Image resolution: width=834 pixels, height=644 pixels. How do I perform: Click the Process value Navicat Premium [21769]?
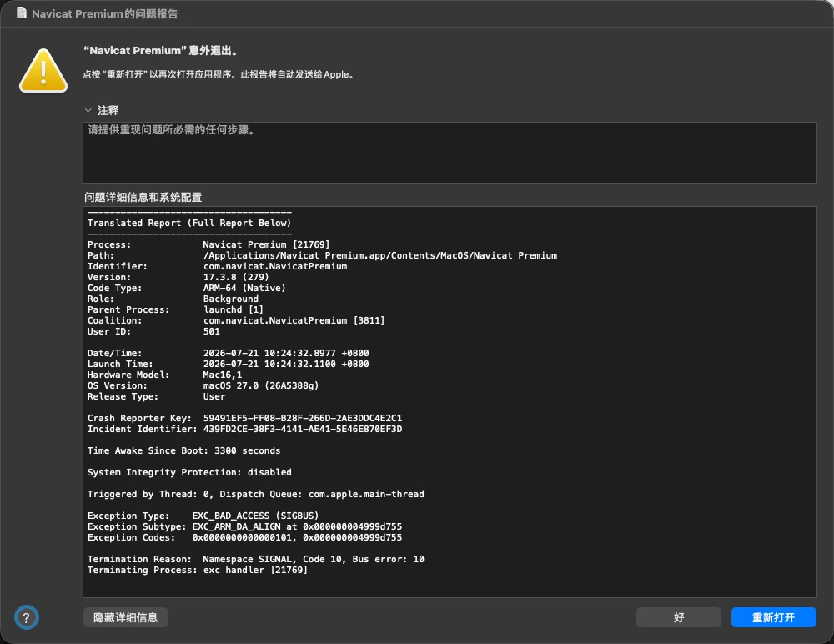(266, 244)
